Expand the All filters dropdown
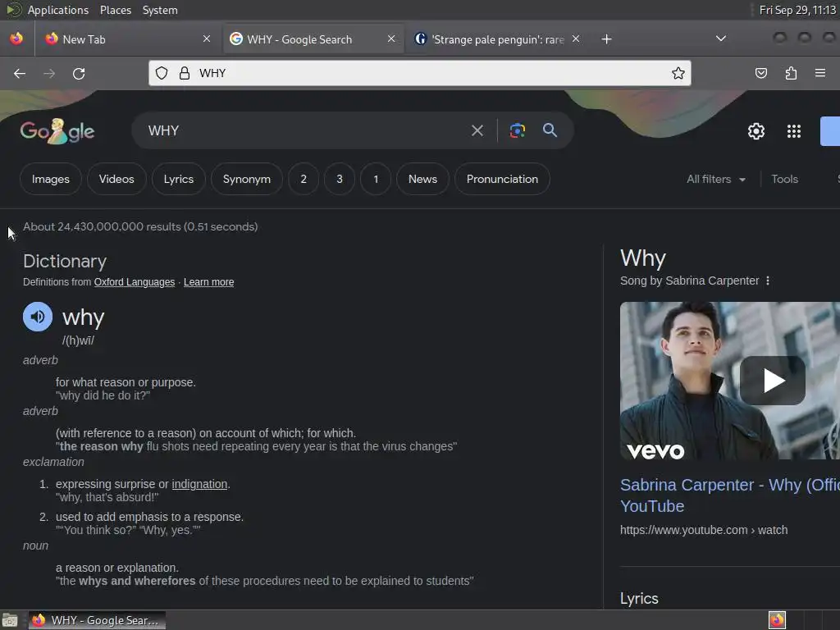This screenshot has width=840, height=630. 715,179
